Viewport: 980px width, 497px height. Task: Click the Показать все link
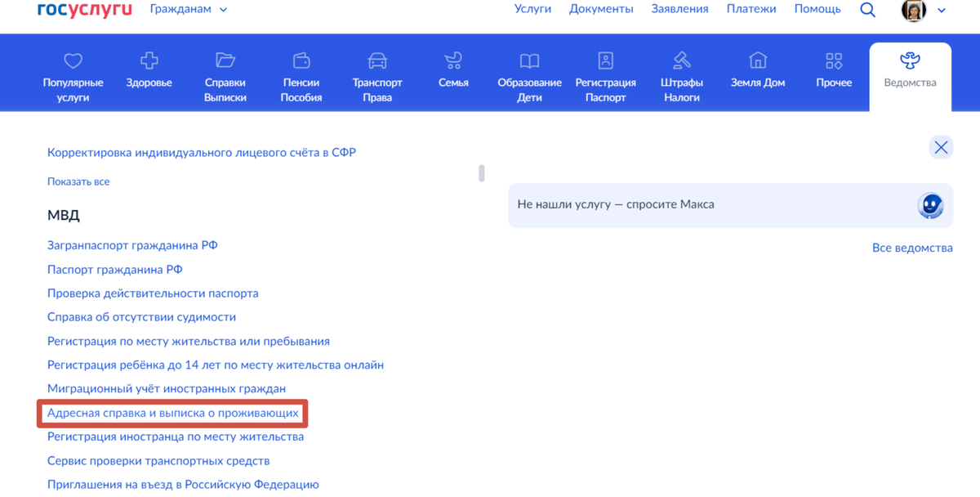pyautogui.click(x=78, y=181)
